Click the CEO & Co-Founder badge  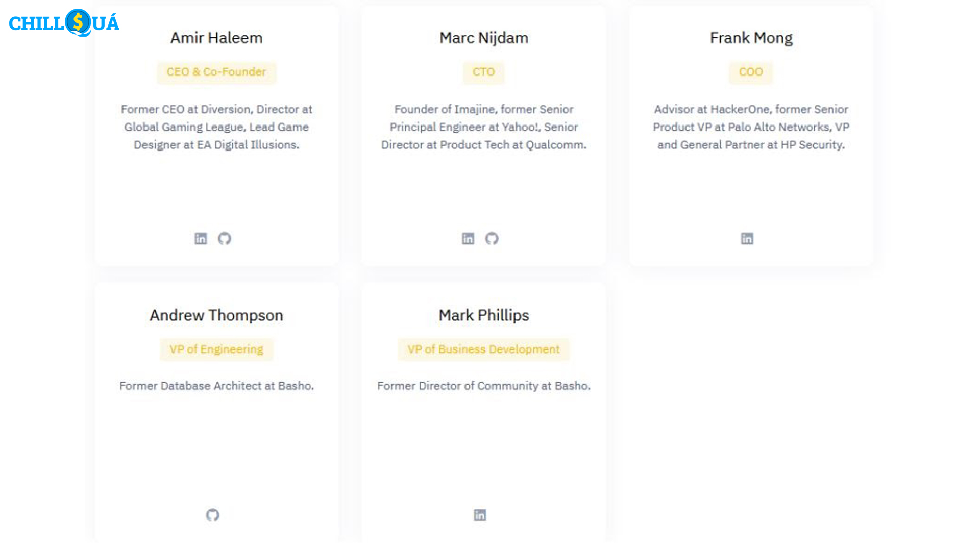216,72
